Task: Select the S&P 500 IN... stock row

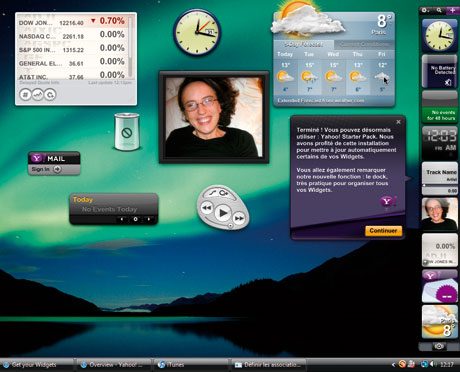Action: point(72,49)
